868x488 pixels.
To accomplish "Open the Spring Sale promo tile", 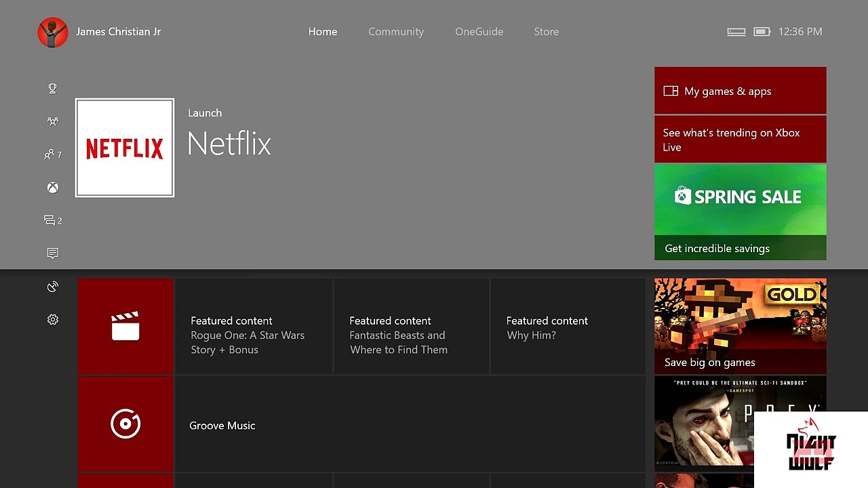I will click(741, 212).
